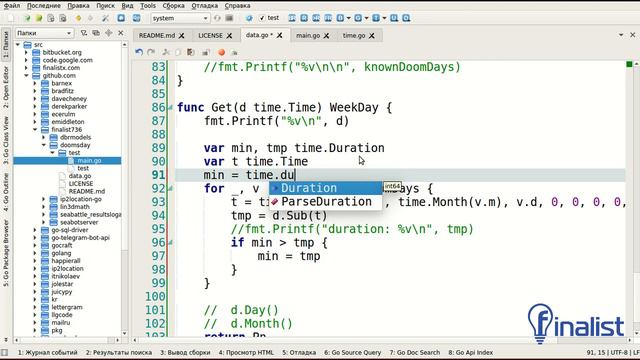This screenshot has width=640, height=360.
Task: Open the Go Class View side tab
Action: (x=6, y=140)
